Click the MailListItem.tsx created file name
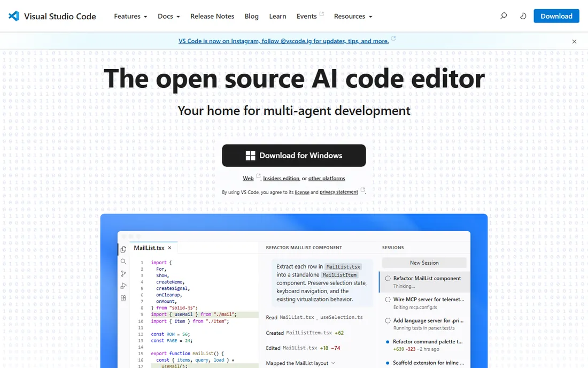 coord(309,333)
